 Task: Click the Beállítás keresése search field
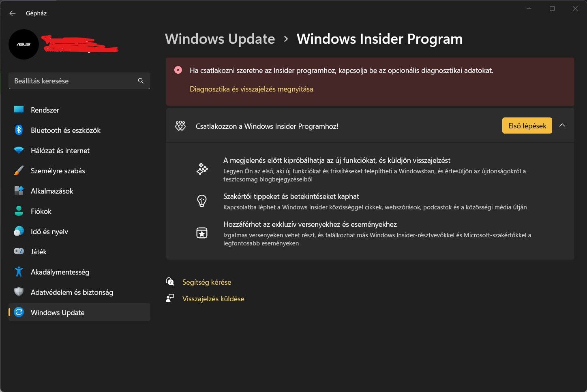pos(79,81)
